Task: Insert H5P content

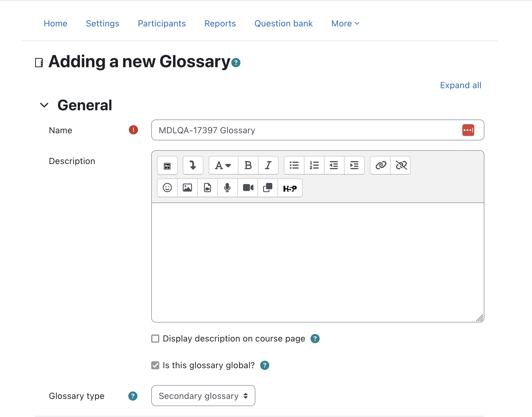Action: coord(290,188)
